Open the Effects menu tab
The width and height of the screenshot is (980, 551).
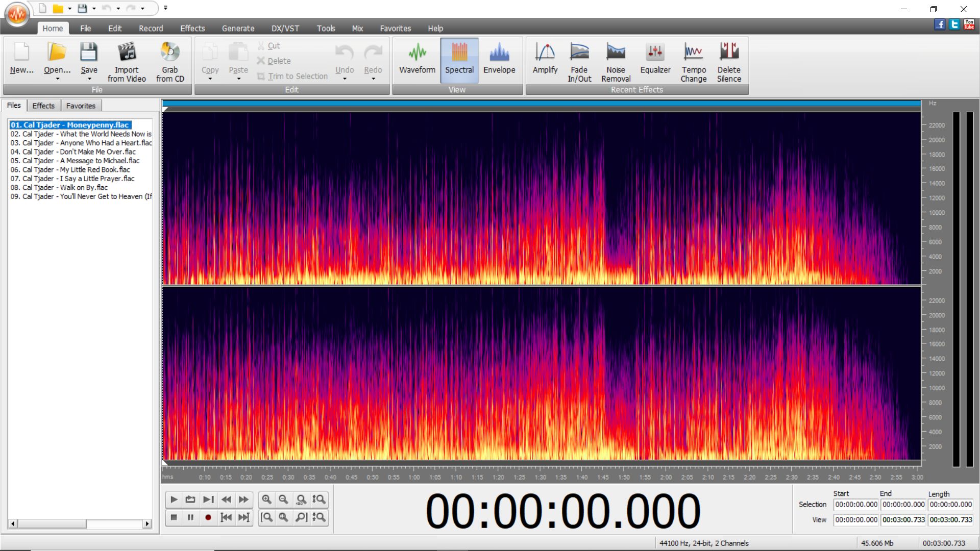(192, 29)
